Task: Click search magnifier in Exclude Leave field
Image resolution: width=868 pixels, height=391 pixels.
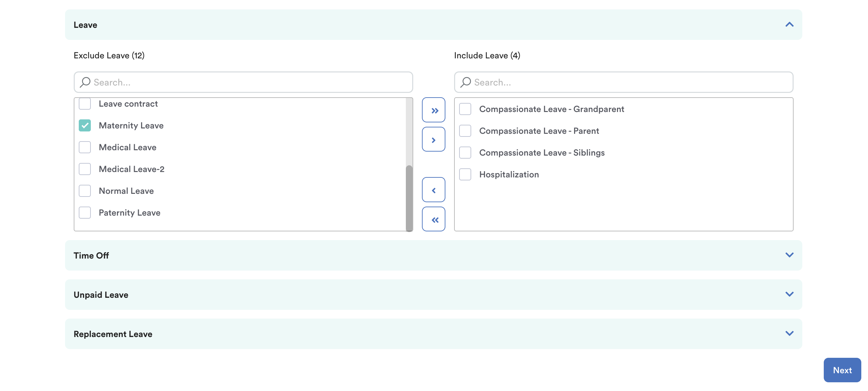Action: pos(85,82)
